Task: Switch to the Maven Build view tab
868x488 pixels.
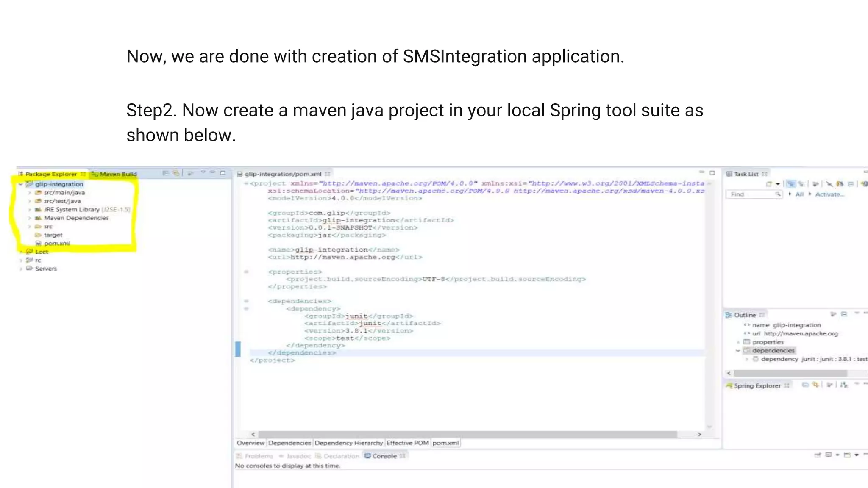Action: [114, 174]
